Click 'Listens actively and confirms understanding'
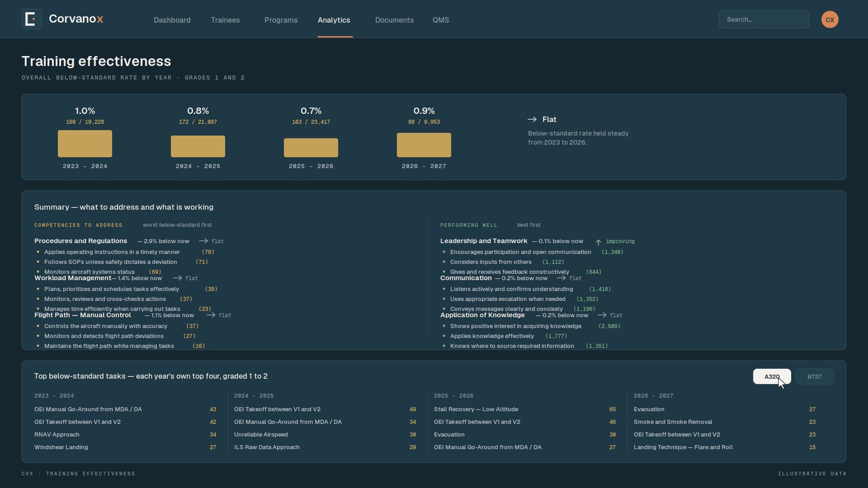Viewport: 868px width, 488px height. click(512, 289)
